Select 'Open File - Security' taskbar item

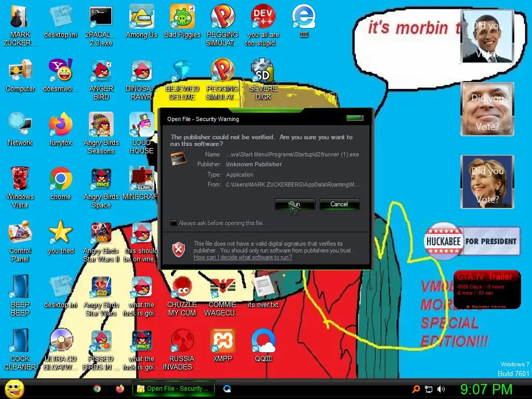pos(174,389)
